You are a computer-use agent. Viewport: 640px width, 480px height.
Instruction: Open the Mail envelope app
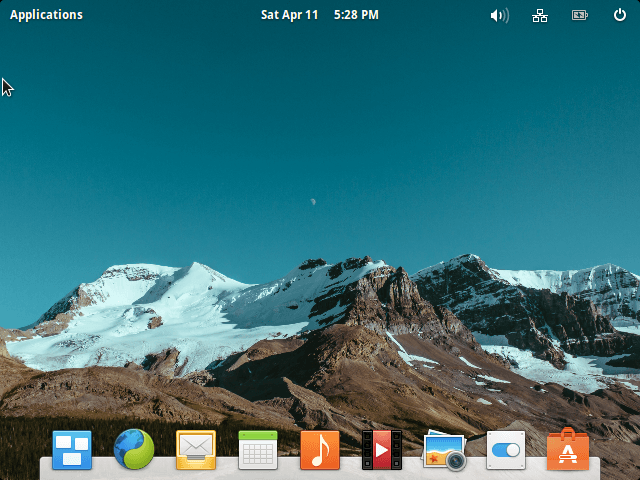click(x=196, y=450)
